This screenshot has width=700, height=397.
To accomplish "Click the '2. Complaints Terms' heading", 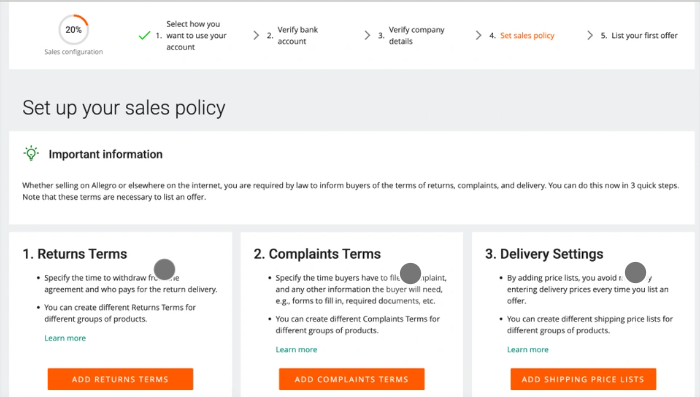I will point(317,254).
